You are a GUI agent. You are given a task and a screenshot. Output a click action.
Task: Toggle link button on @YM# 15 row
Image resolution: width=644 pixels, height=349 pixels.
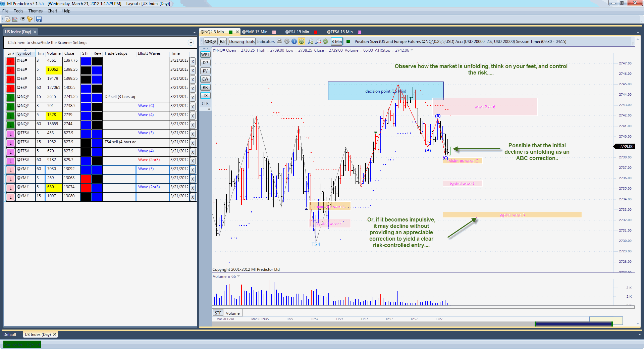click(11, 197)
